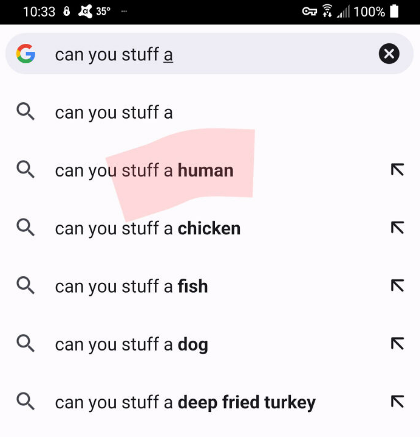Select the 'can you stuff a' suggestion
Image resolution: width=420 pixels, height=437 pixels.
pyautogui.click(x=210, y=112)
